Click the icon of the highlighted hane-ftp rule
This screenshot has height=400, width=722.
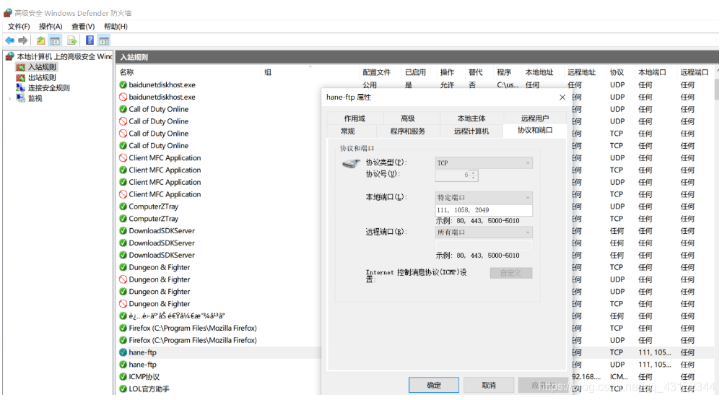pyautogui.click(x=123, y=352)
